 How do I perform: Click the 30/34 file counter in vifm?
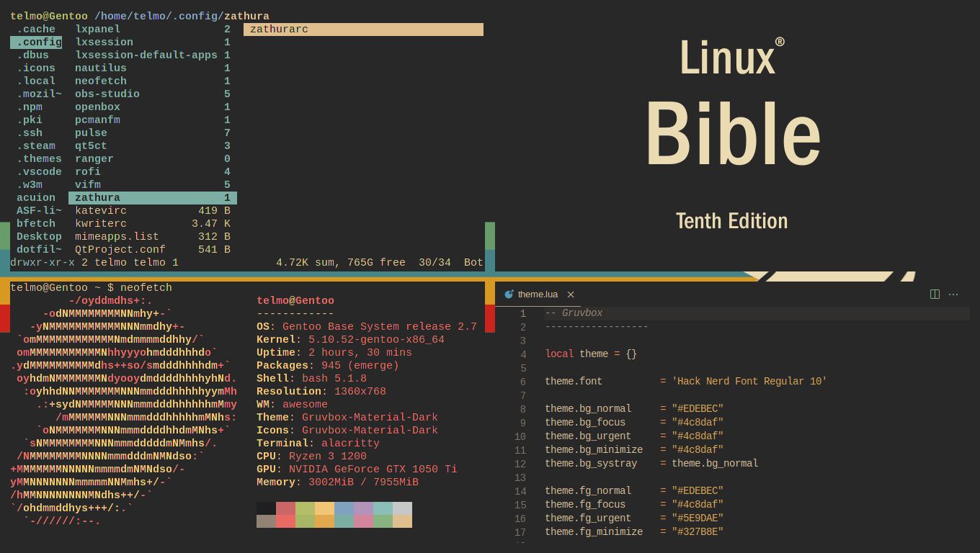(435, 262)
